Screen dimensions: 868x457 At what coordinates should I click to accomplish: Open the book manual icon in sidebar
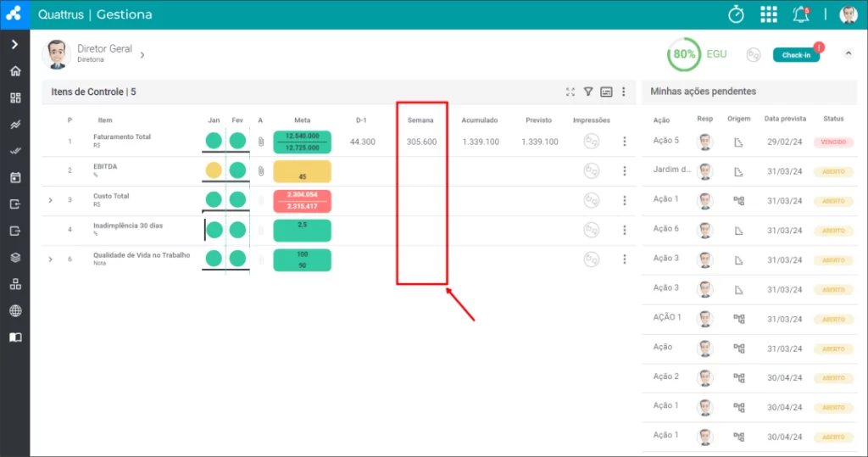point(15,337)
